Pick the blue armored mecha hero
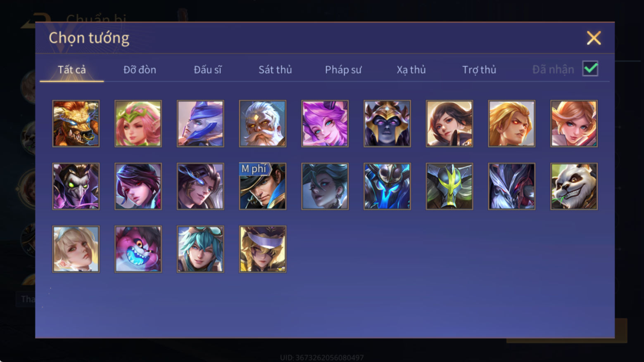 [x=387, y=186]
